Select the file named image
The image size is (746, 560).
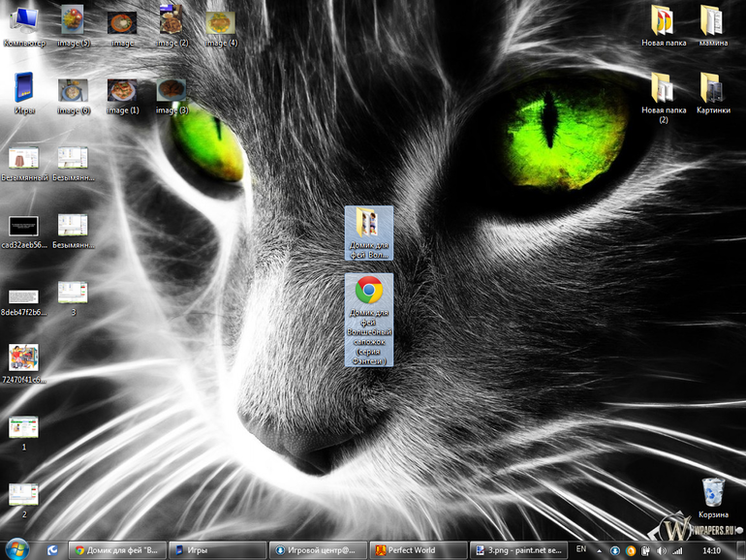[122, 28]
